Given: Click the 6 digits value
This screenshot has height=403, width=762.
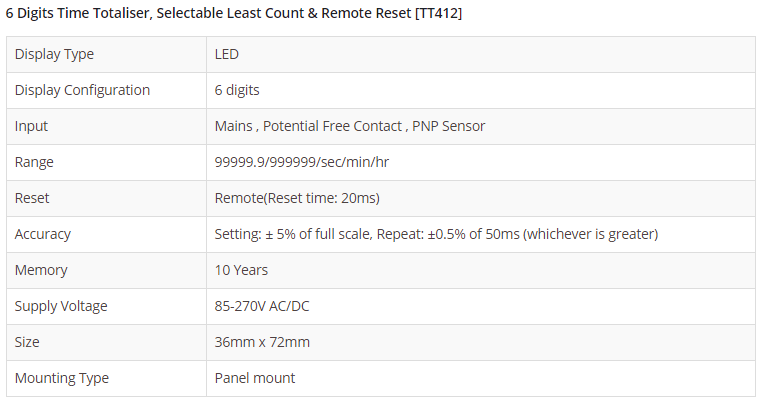Looking at the screenshot, I should click(x=237, y=90).
